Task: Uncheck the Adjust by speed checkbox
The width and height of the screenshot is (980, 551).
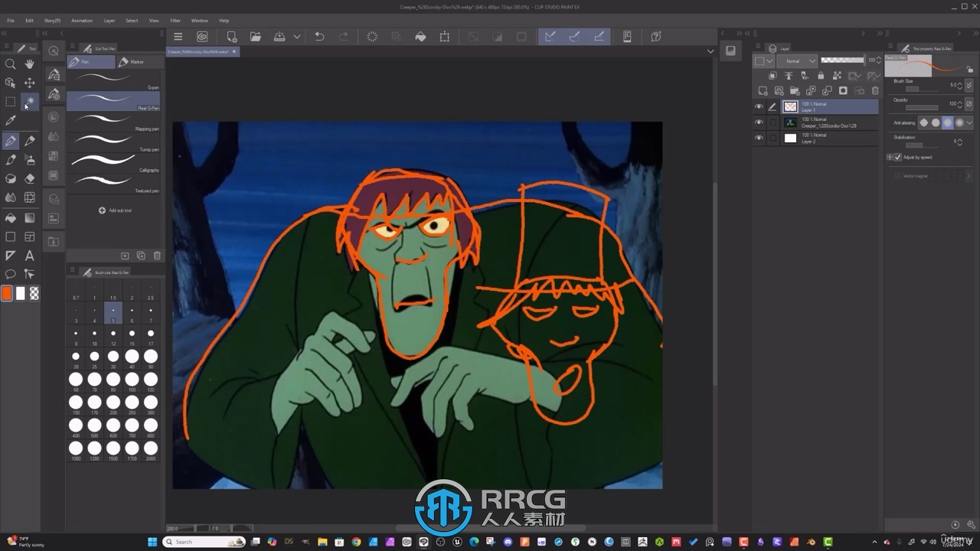Action: (898, 157)
